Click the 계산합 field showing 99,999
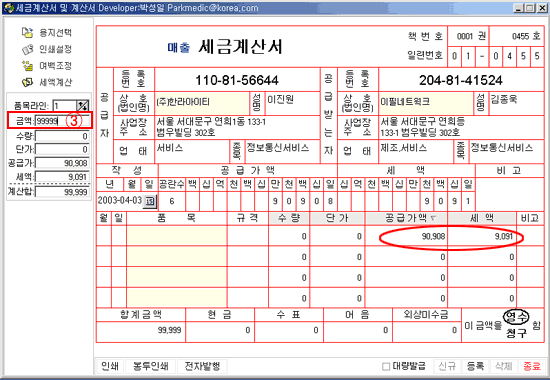This screenshot has width=550, height=380. point(62,192)
